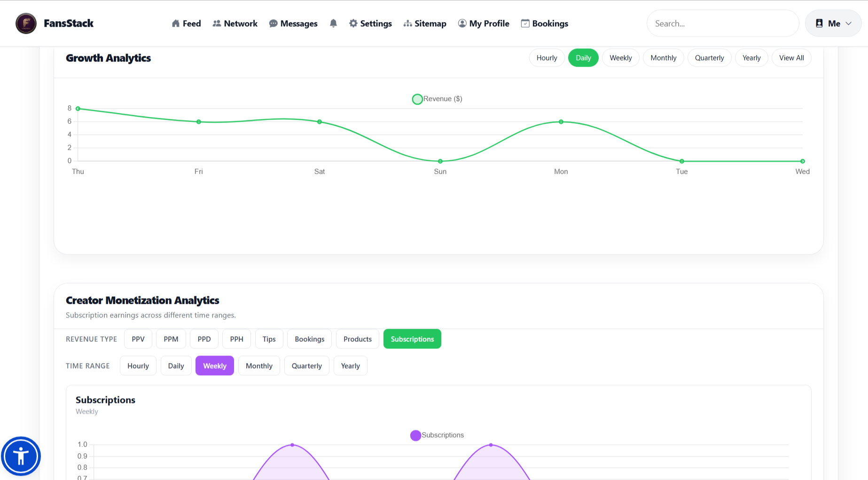Set time range to Daily

point(176,366)
